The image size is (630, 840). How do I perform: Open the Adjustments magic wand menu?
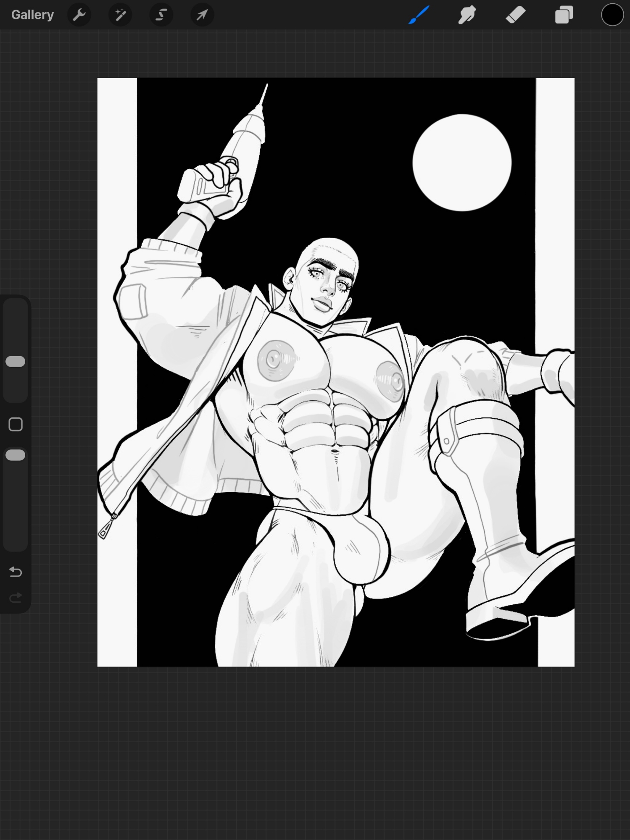pos(120,15)
